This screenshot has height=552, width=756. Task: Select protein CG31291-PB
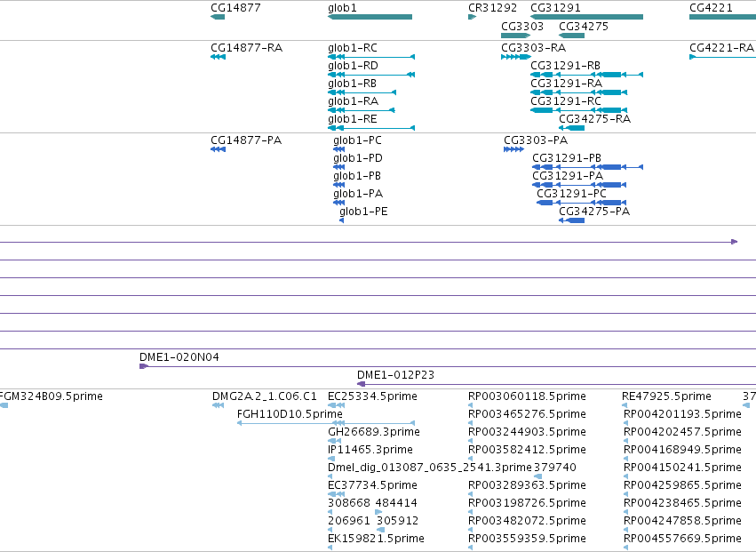coord(588,167)
